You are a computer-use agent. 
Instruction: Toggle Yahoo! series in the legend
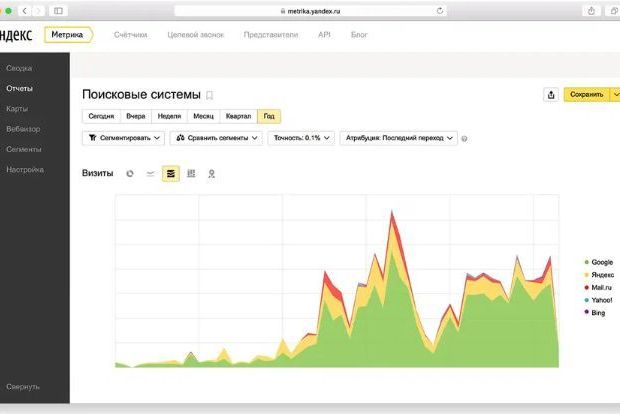coord(598,300)
